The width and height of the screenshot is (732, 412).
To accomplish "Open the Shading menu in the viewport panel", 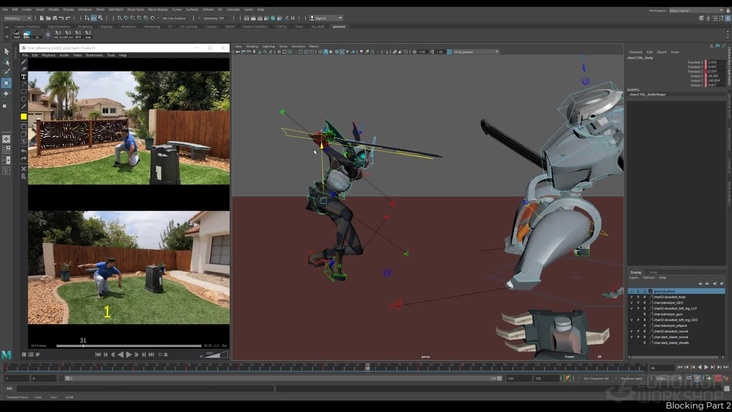I will (x=252, y=46).
